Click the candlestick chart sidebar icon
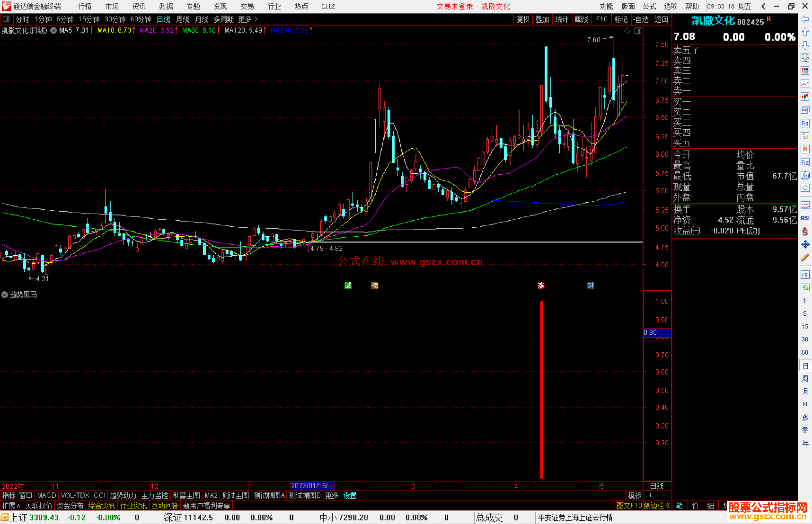The width and height of the screenshot is (812, 524). point(805,97)
